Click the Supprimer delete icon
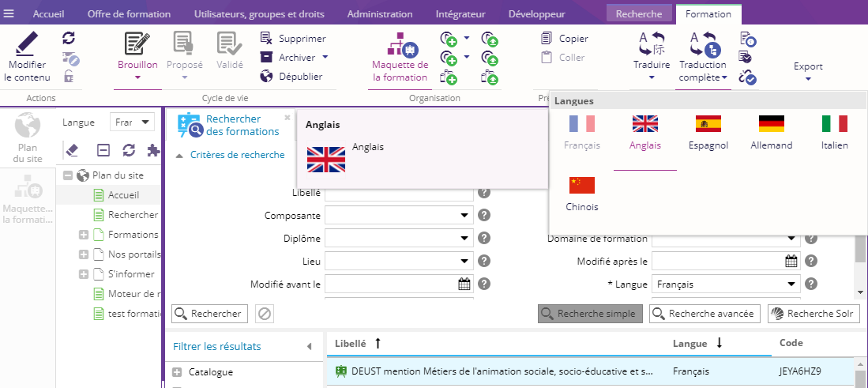Image resolution: width=868 pixels, height=388 pixels. pos(267,38)
